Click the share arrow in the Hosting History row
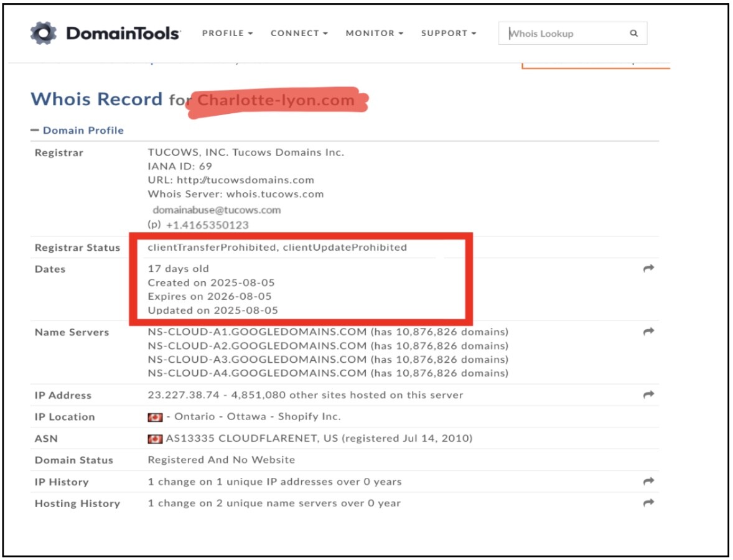This screenshot has height=560, width=733. [648, 503]
